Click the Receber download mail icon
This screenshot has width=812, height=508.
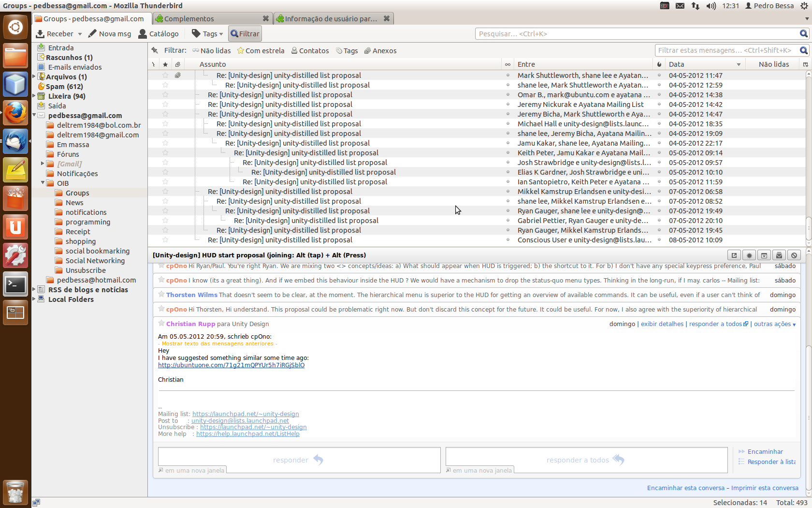pos(41,34)
